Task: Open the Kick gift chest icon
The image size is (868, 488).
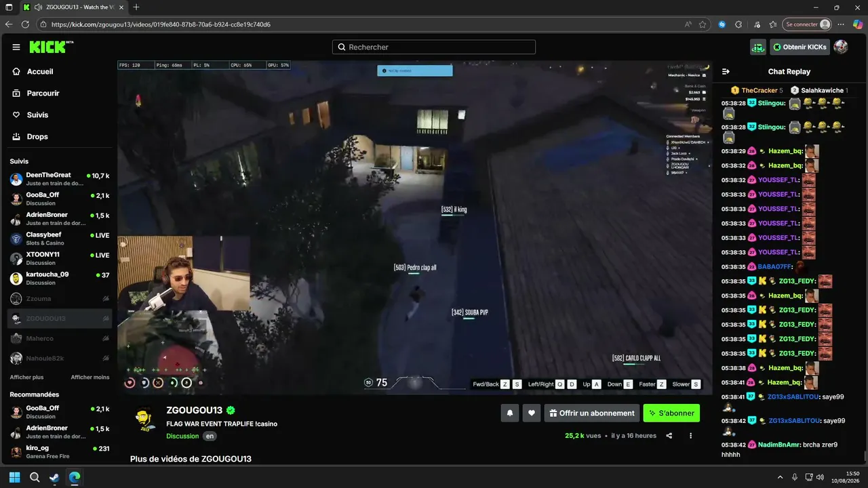Action: click(x=758, y=47)
